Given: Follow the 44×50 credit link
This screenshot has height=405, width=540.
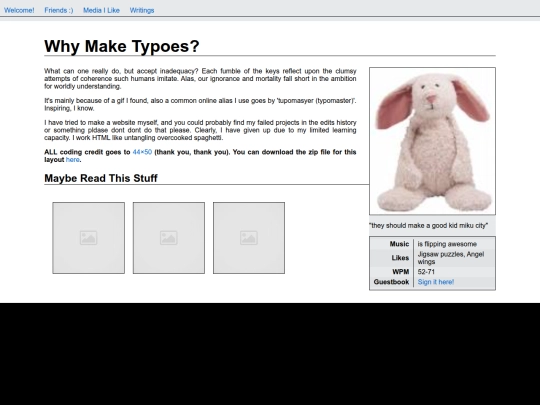Looking at the screenshot, I should pyautogui.click(x=142, y=152).
